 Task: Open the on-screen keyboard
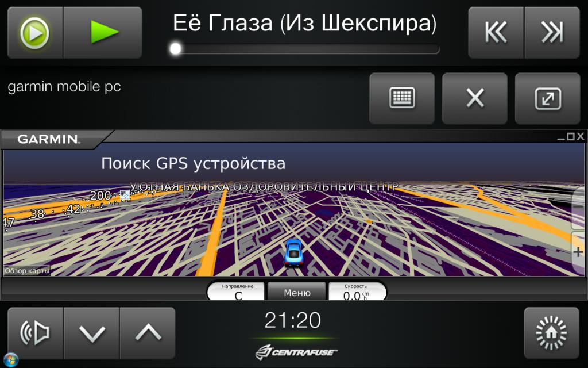[402, 98]
